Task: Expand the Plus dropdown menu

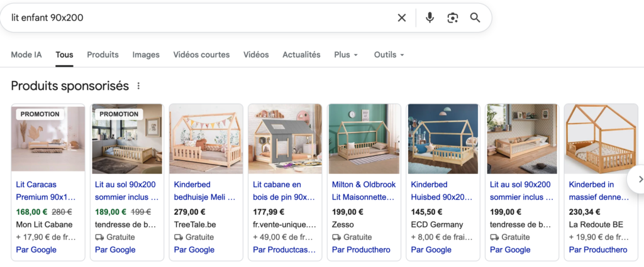Action: pyautogui.click(x=346, y=55)
